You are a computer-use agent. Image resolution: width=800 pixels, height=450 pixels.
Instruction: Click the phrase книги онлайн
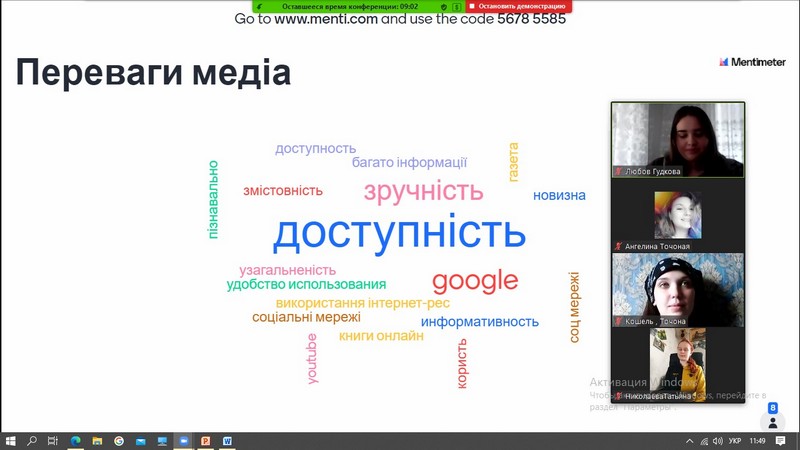(381, 336)
